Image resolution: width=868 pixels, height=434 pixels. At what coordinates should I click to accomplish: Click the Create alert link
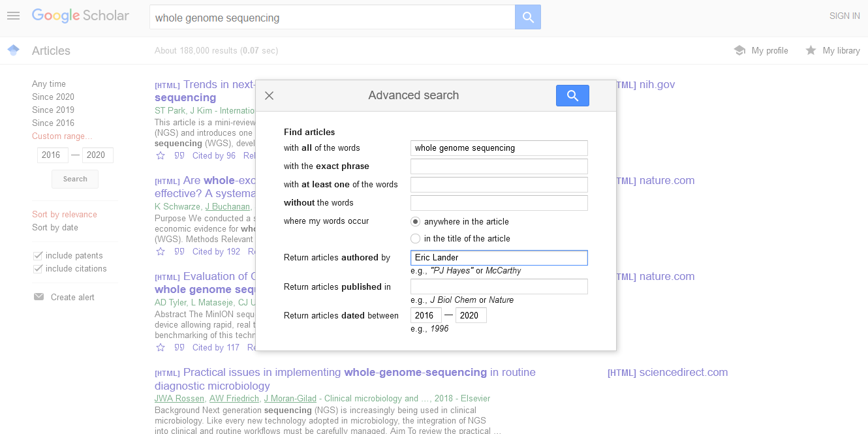(72, 297)
